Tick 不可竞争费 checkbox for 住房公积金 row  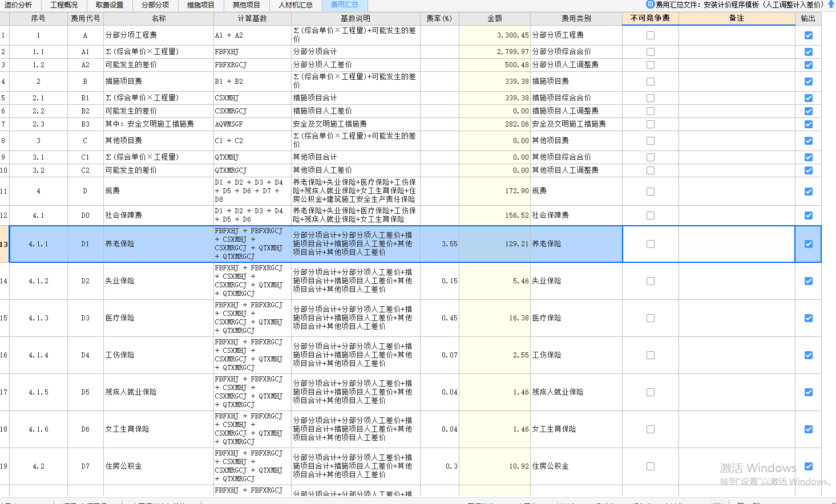651,466
